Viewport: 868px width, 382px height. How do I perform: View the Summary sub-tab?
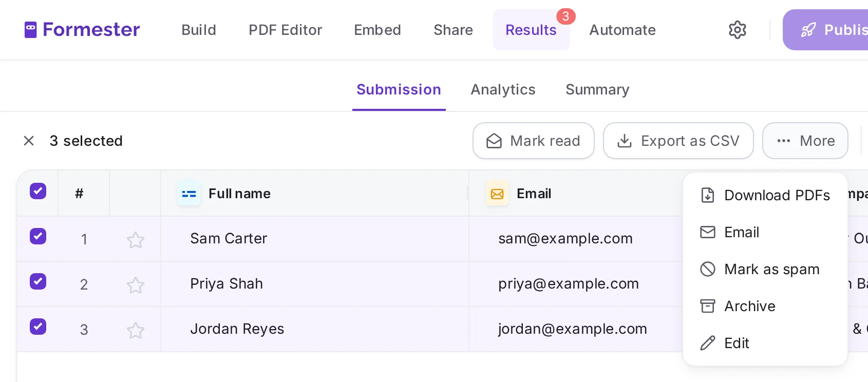[597, 90]
